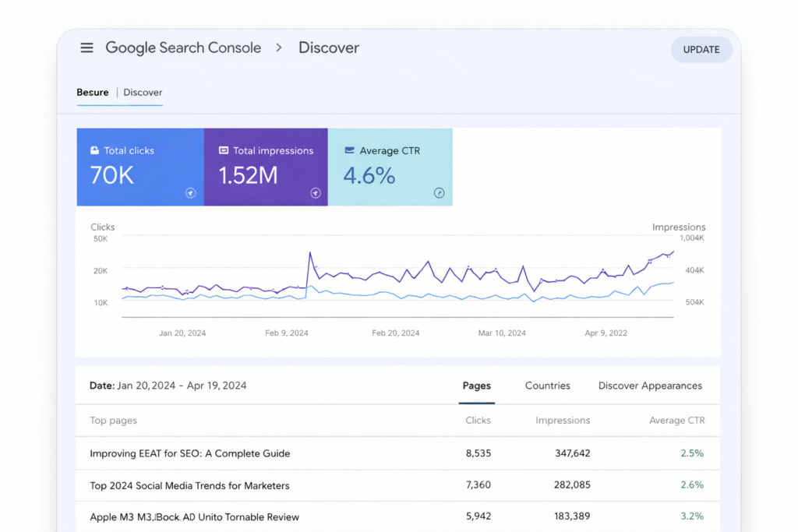Click the lock icon beside Total clicks
The height and width of the screenshot is (532, 798).
pos(94,150)
